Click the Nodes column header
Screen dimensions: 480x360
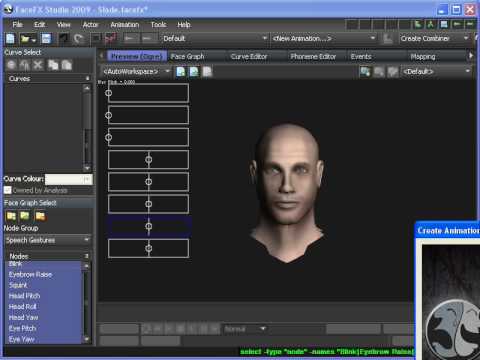[x=48, y=256]
